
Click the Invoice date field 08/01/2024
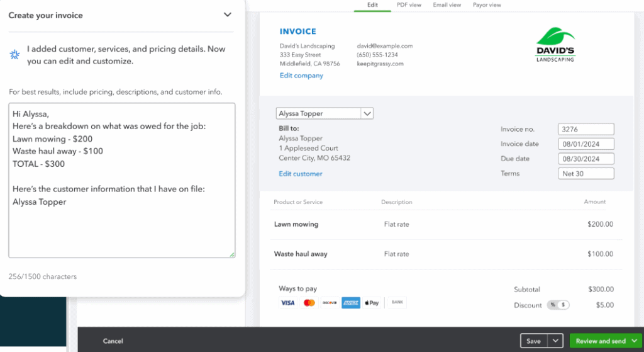click(586, 144)
